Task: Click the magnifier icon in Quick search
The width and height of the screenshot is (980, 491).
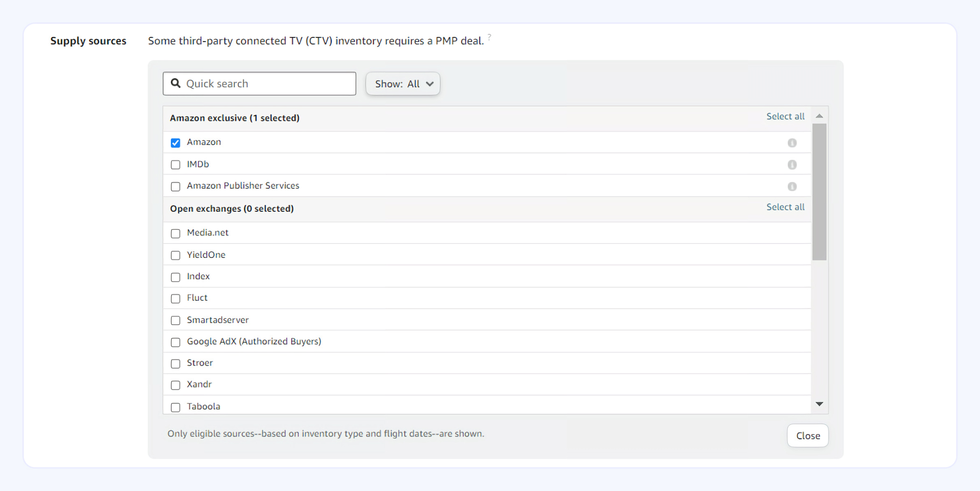Action: tap(175, 83)
